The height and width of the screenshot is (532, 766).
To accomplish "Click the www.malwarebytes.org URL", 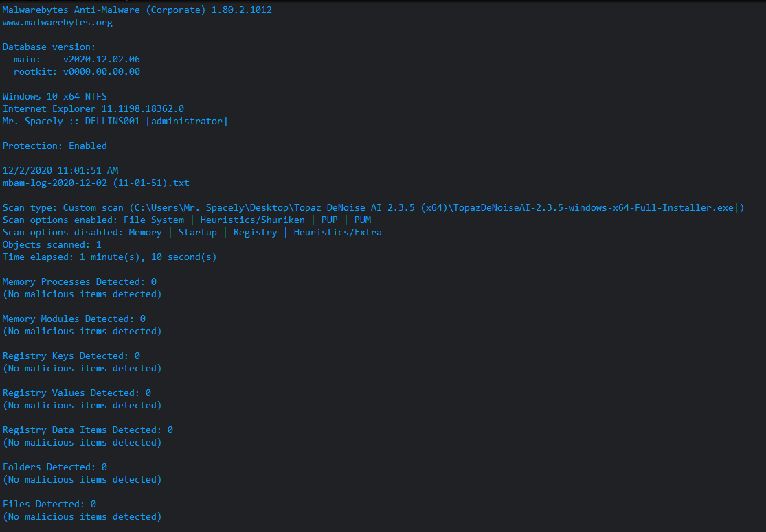I will (58, 23).
